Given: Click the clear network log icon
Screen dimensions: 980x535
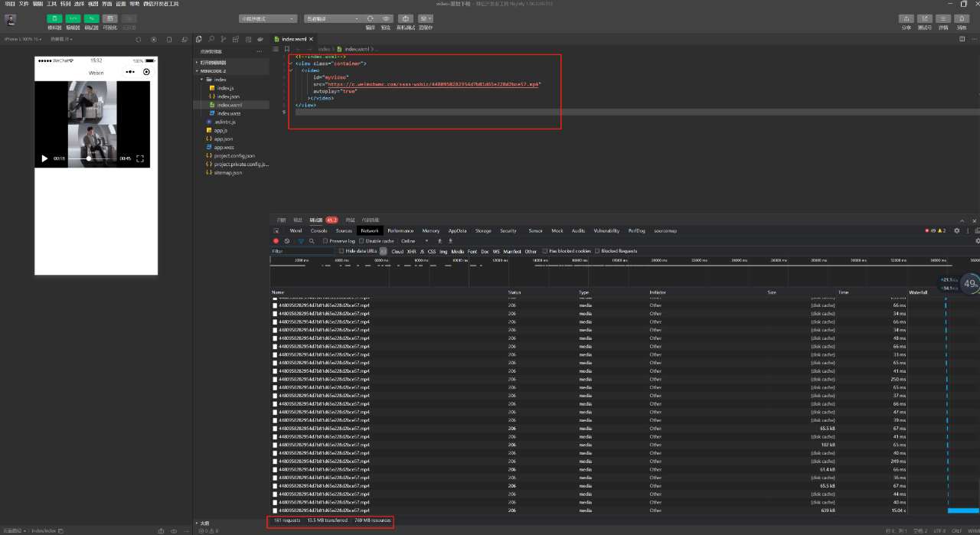Looking at the screenshot, I should [x=287, y=240].
